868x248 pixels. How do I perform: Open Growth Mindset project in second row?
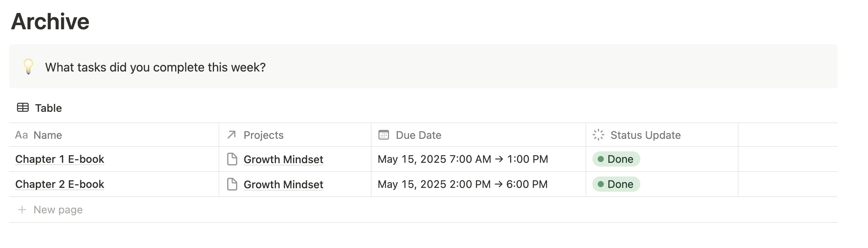[x=283, y=184]
